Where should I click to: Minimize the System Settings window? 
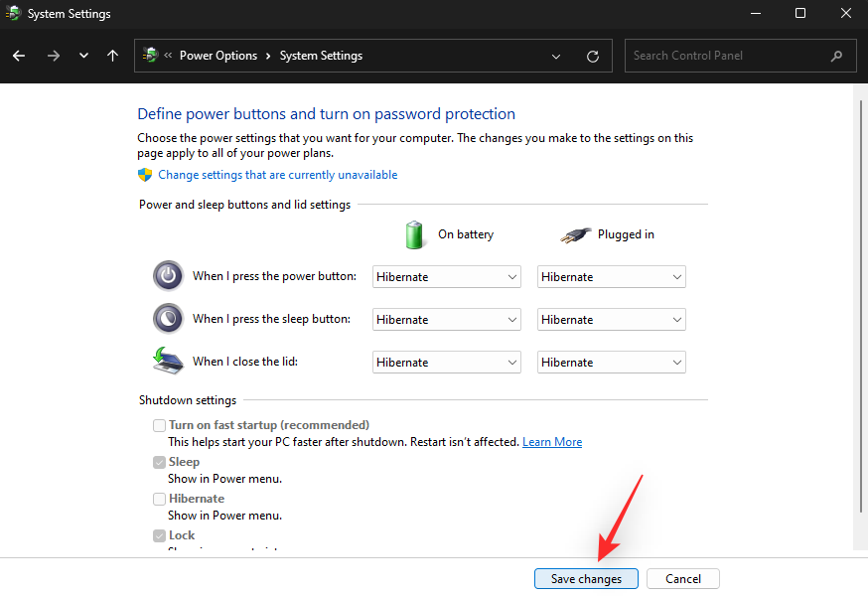pos(756,13)
